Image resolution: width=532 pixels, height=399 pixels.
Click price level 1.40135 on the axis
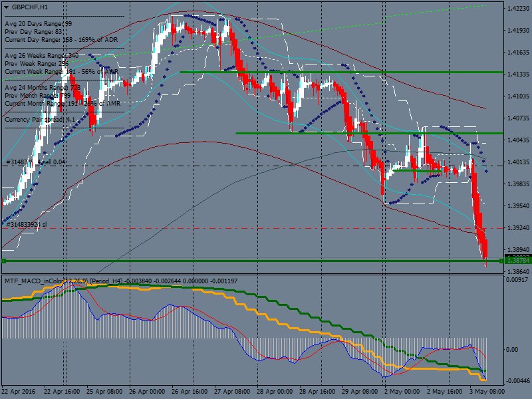click(518, 162)
